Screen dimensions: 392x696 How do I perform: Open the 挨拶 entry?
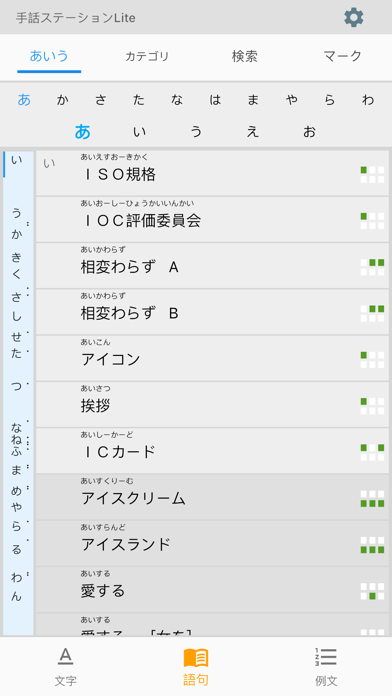pyautogui.click(x=212, y=404)
